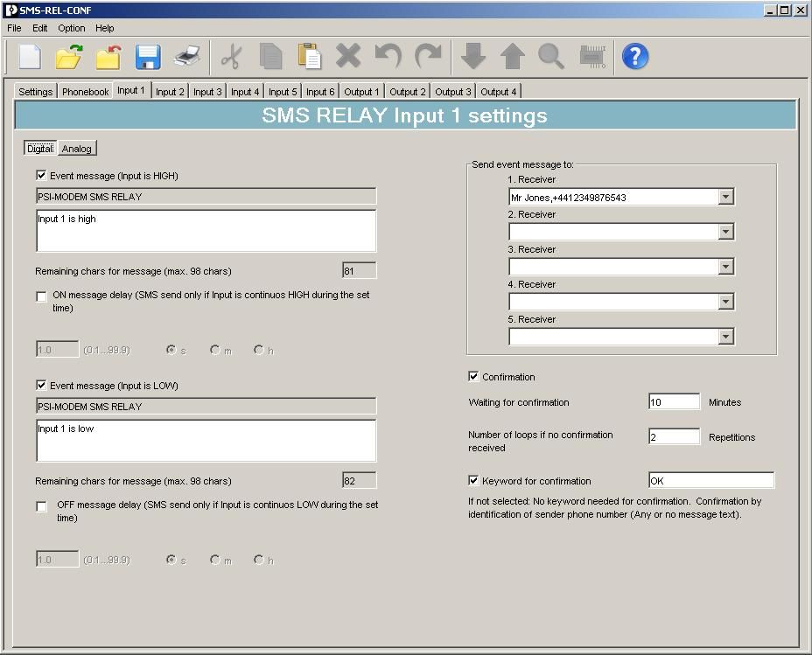Switch to the Output 4 tab
The image size is (812, 655).
[x=498, y=92]
